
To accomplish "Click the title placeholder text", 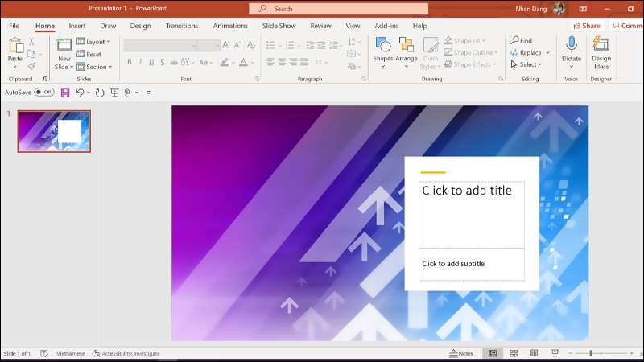I will (467, 191).
